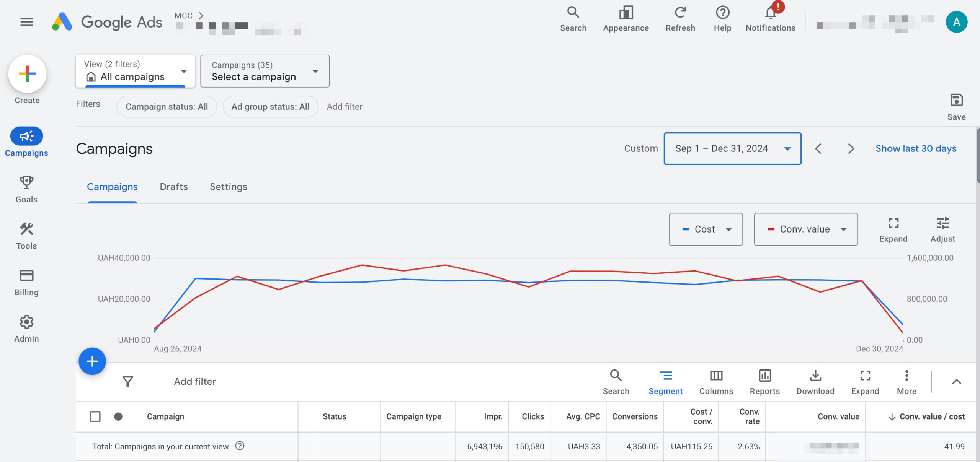The height and width of the screenshot is (462, 980).
Task: Open the hamburger main menu
Action: point(26,22)
